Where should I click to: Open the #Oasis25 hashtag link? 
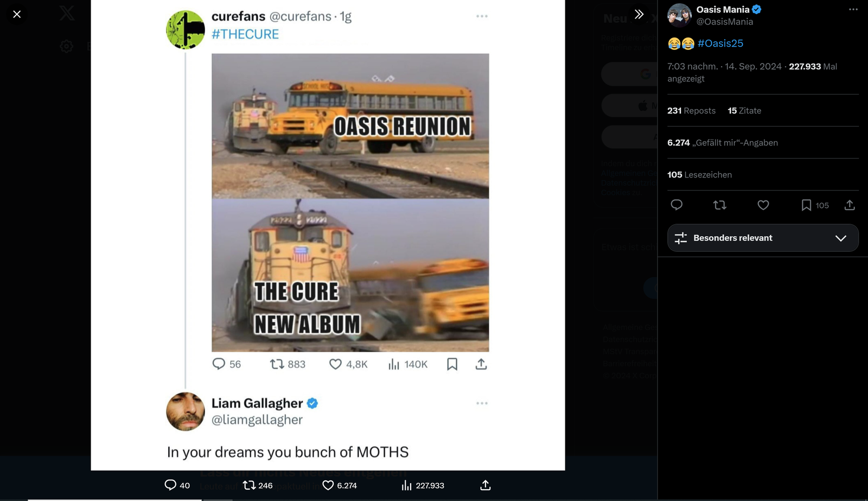click(720, 43)
